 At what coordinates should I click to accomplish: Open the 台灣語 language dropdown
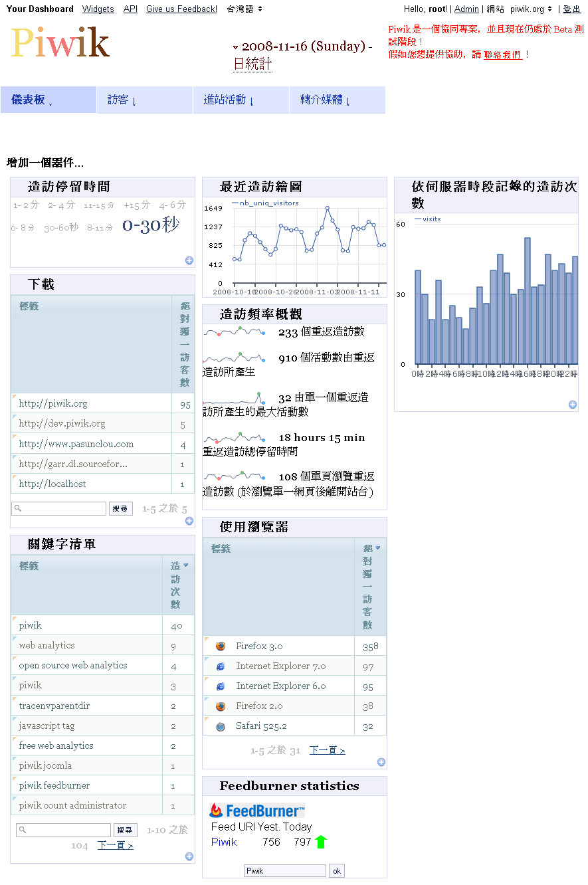pyautogui.click(x=245, y=9)
